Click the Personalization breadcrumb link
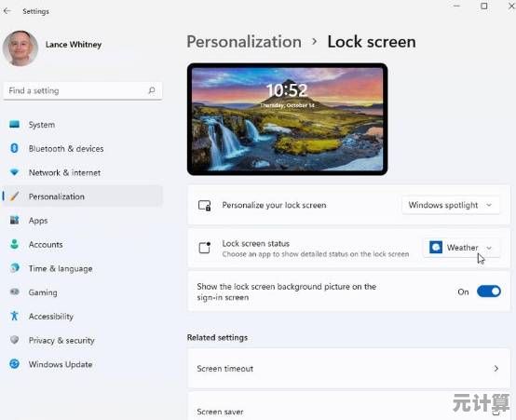 coord(244,42)
